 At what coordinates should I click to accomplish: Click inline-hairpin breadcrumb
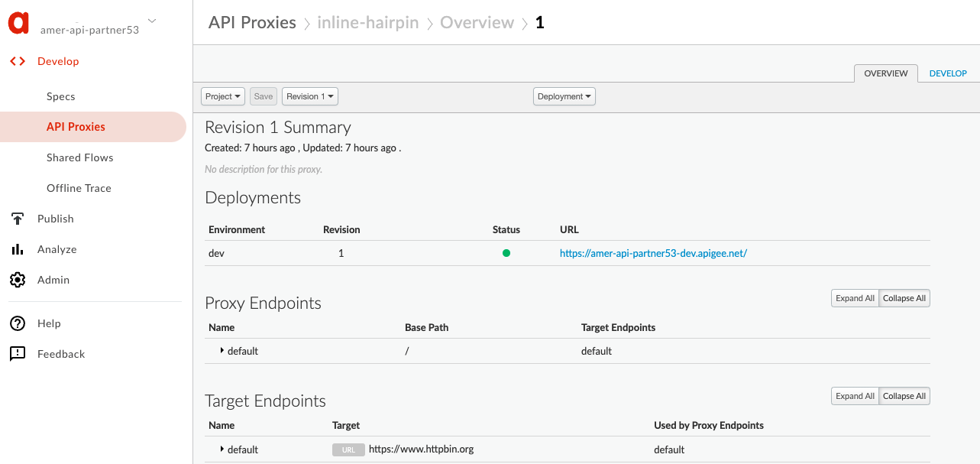point(368,22)
